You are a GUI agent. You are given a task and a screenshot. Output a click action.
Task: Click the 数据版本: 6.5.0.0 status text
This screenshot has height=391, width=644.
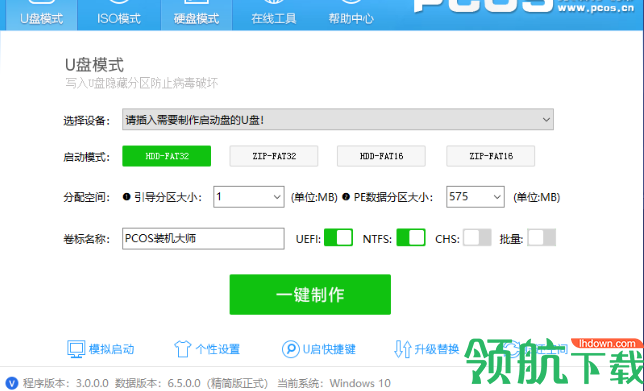(x=158, y=383)
